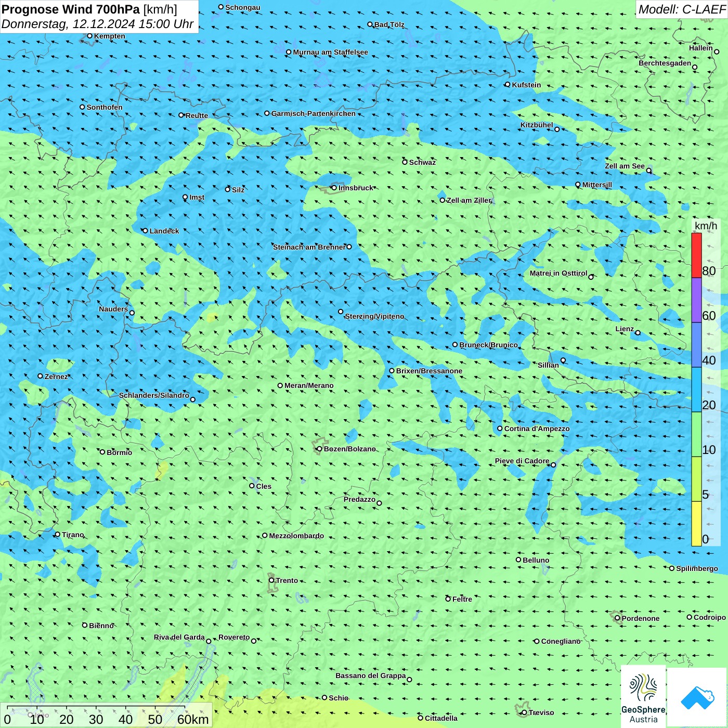Viewport: 728px width, 728px height.
Task: Click the Cortina d'Ampezzo marker circle
Action: point(500,428)
